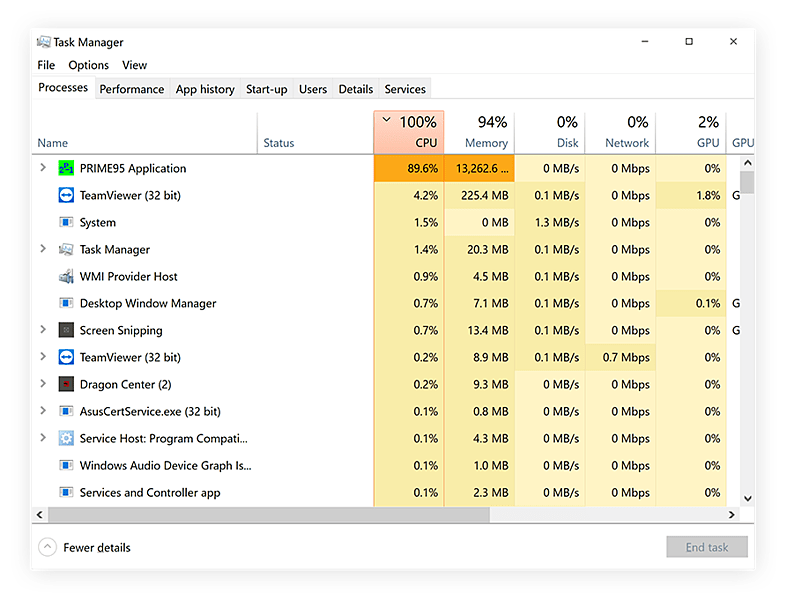
Task: Collapse view with Fewer details arrow
Action: point(47,547)
